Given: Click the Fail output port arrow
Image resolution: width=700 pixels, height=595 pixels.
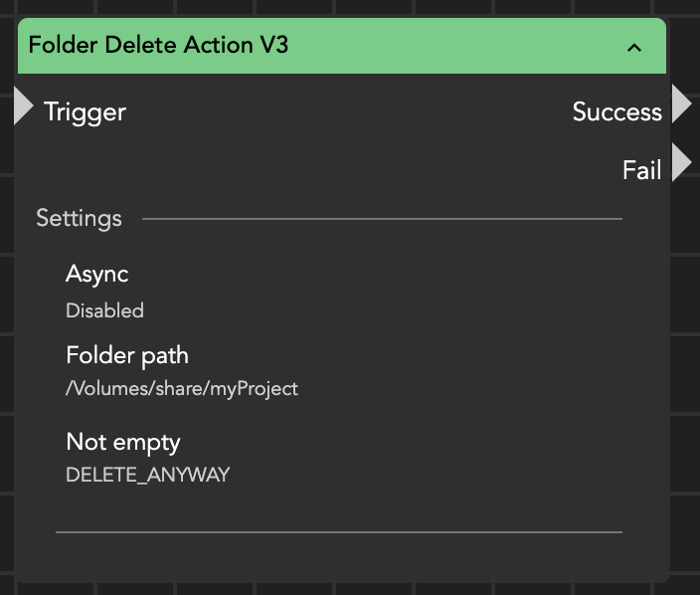Looking at the screenshot, I should [681, 163].
